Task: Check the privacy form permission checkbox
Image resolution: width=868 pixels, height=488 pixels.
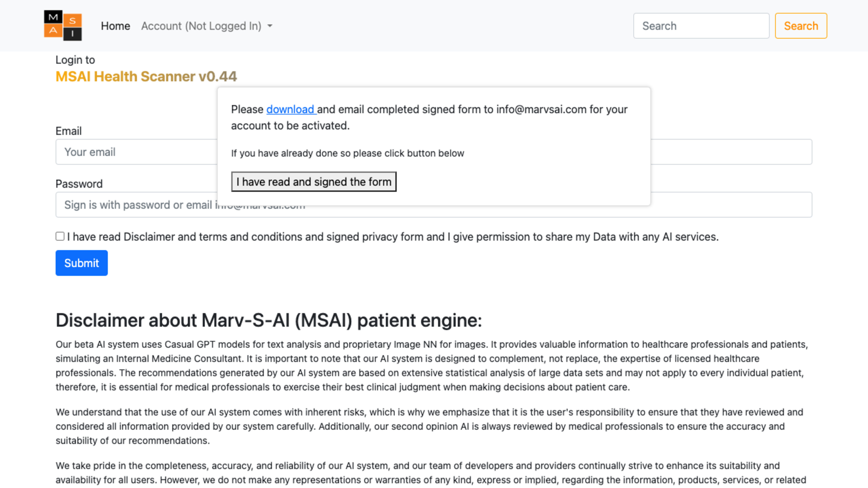Action: (x=60, y=237)
